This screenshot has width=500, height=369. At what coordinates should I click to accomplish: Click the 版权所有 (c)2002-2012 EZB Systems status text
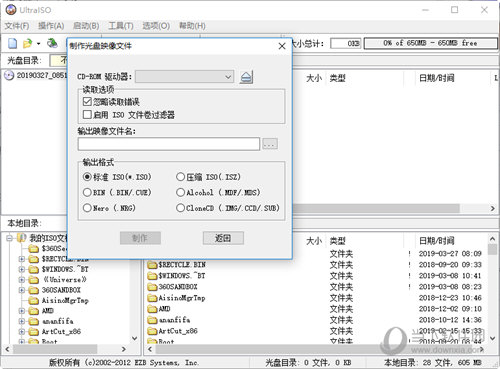tap(124, 362)
